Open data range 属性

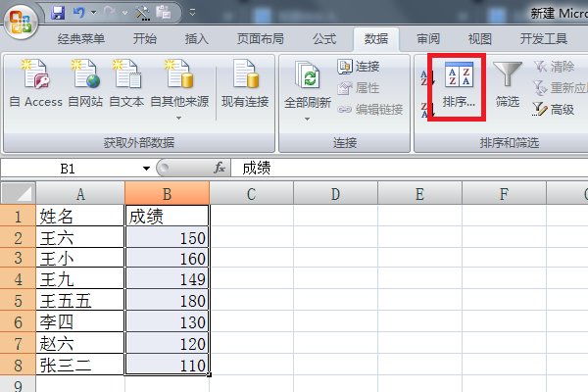coord(359,88)
